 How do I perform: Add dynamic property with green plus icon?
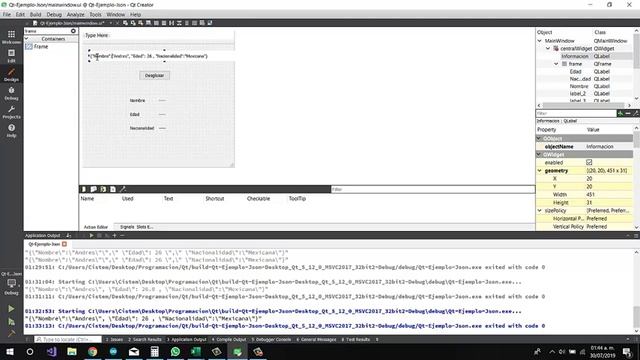coord(620,113)
